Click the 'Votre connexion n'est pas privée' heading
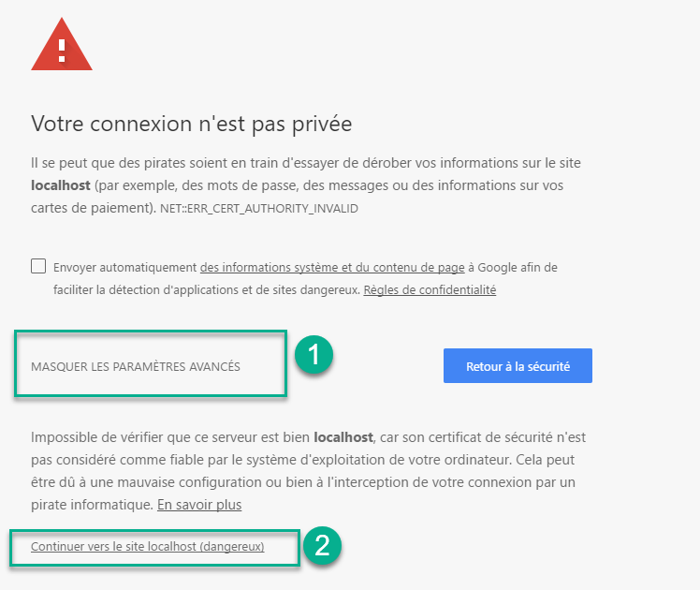The width and height of the screenshot is (700, 590). pos(192,124)
